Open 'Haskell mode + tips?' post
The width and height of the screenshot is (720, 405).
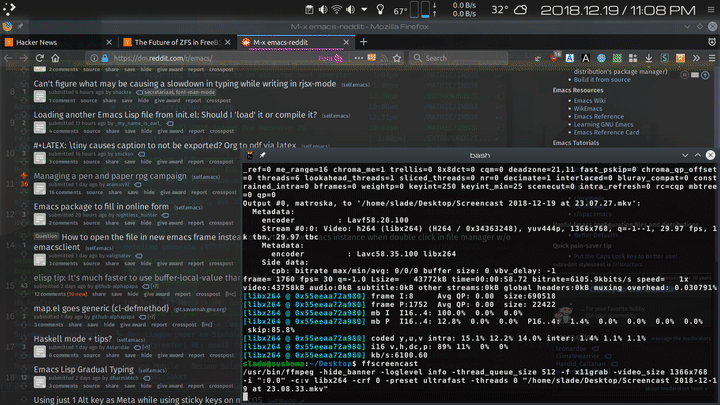click(73, 339)
